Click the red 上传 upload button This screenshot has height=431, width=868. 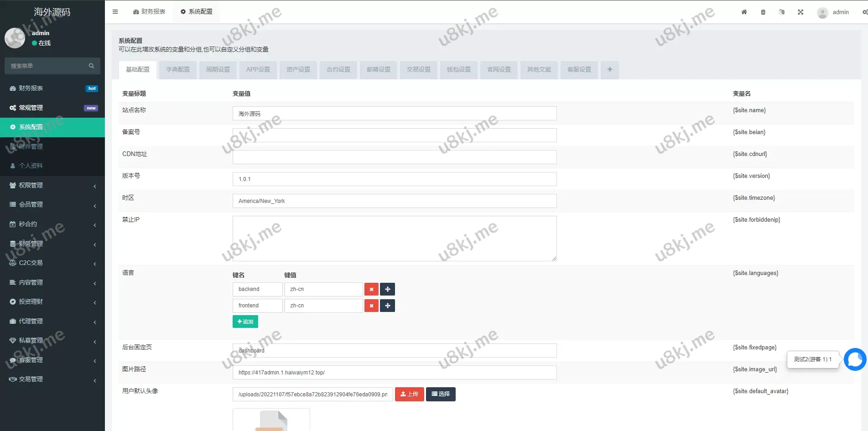tap(409, 395)
